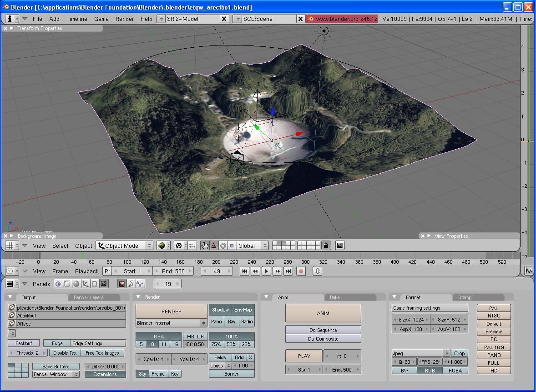Enable the Shadow render toggle
Screen dimensions: 536x392
220,310
